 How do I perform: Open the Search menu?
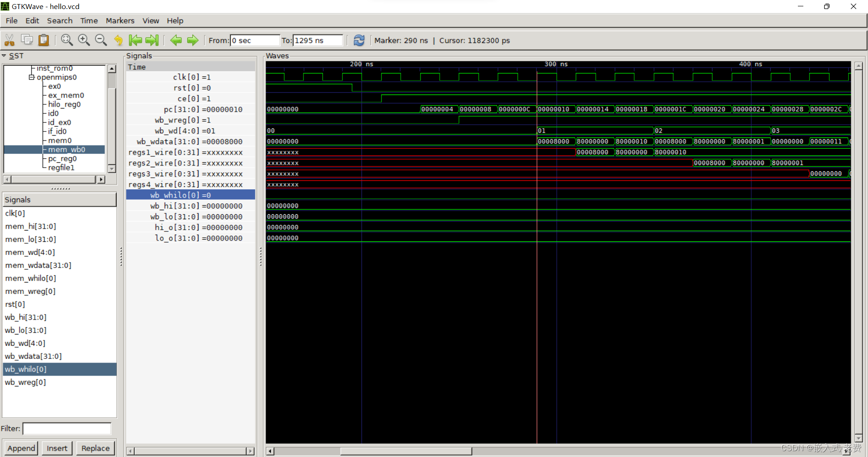(60, 21)
